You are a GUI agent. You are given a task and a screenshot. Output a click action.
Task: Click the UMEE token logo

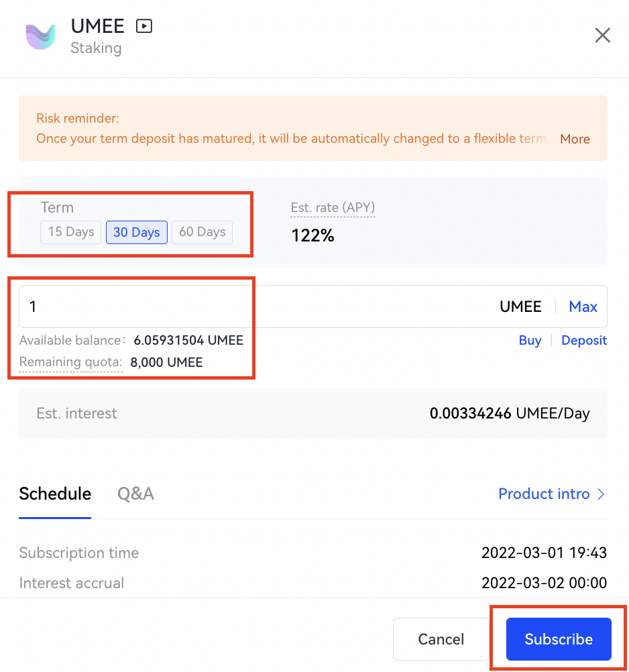pyautogui.click(x=41, y=36)
